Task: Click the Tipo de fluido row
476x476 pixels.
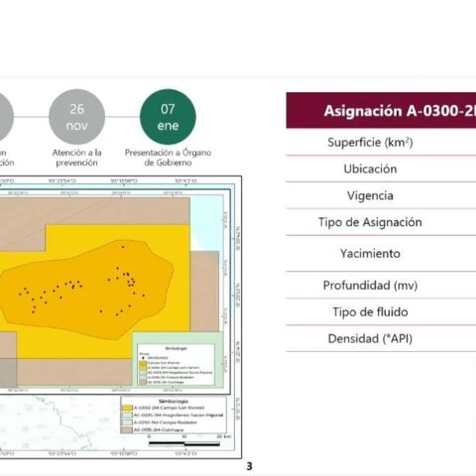Action: 381,312
